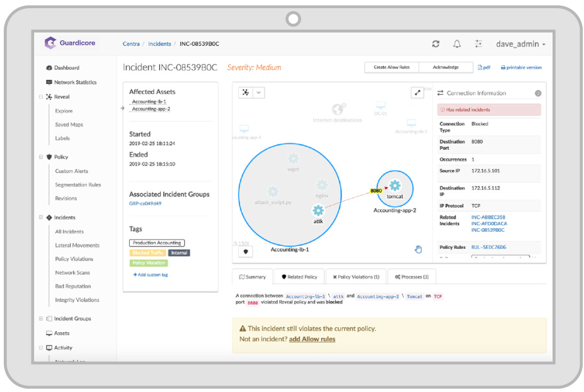Open the settings sliders icon
The width and height of the screenshot is (584, 392).
tap(478, 44)
